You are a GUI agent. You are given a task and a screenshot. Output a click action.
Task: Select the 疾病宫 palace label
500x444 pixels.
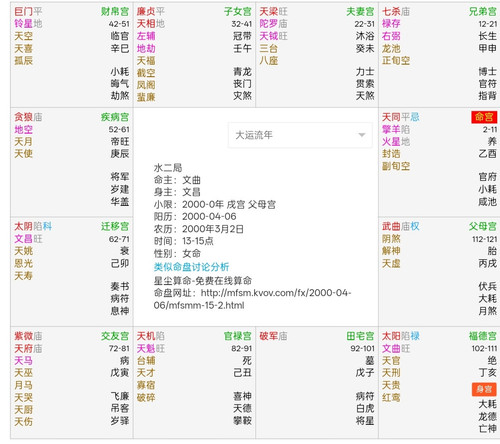click(x=115, y=117)
